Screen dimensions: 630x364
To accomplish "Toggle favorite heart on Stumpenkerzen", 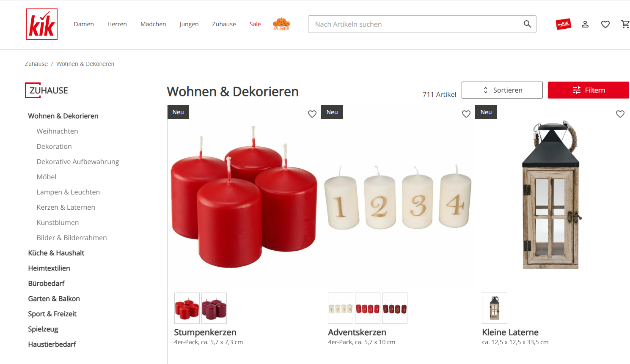I will (x=312, y=114).
